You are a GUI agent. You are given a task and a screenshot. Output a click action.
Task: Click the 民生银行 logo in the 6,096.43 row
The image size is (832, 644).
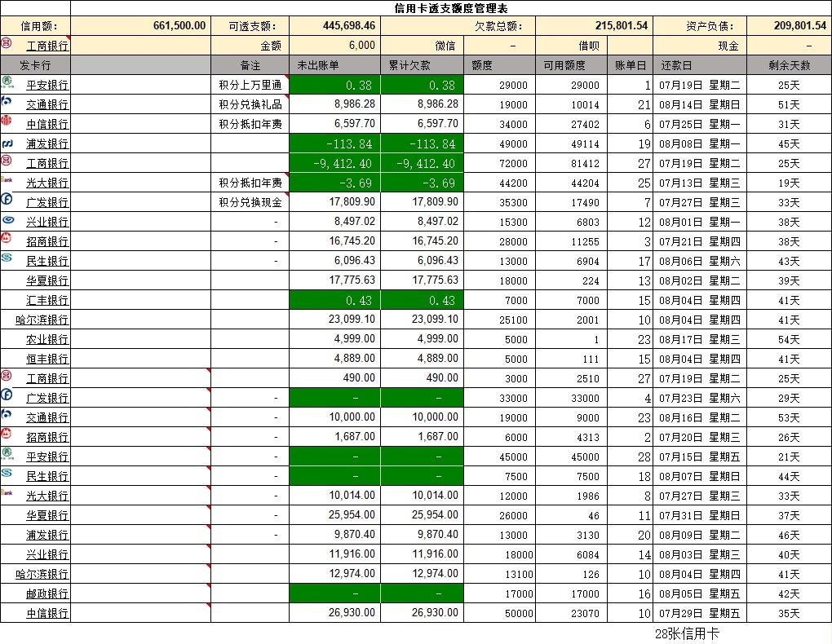click(x=7, y=258)
